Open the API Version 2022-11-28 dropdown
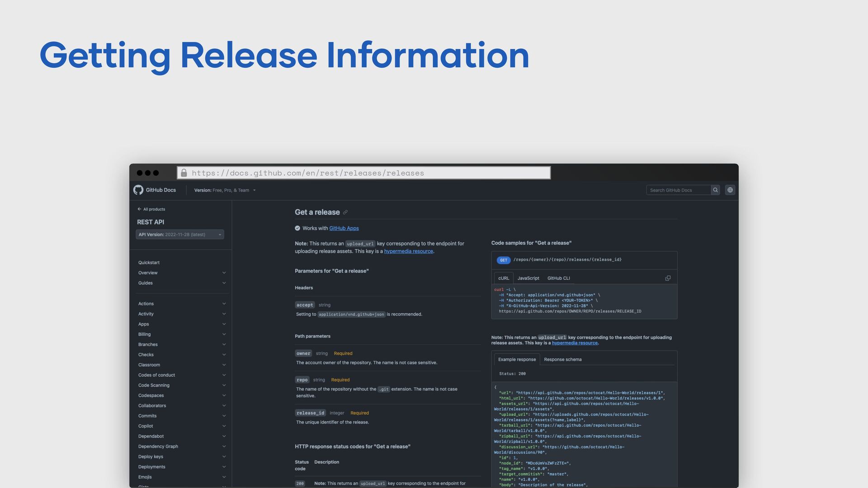 click(x=180, y=235)
